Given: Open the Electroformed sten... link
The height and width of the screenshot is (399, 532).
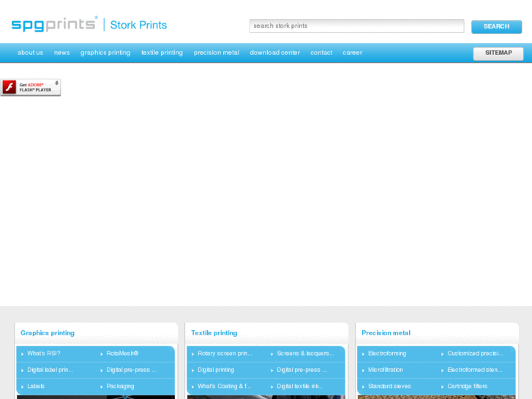Looking at the screenshot, I should coord(475,370).
